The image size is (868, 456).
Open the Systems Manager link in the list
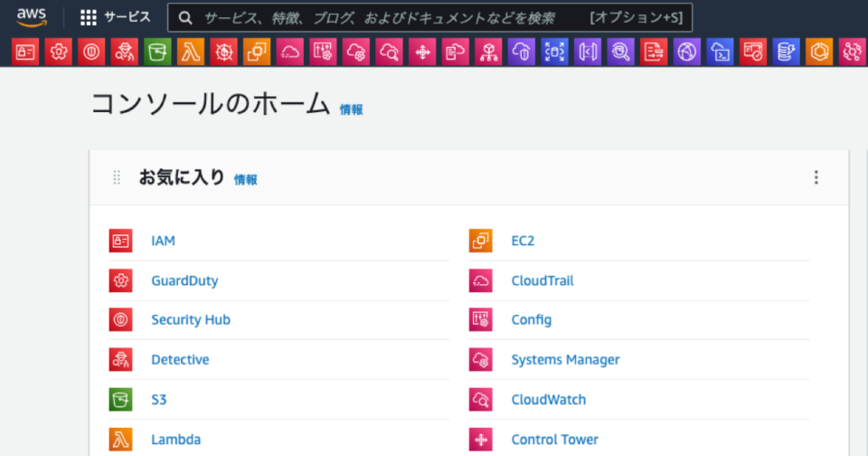coord(566,359)
